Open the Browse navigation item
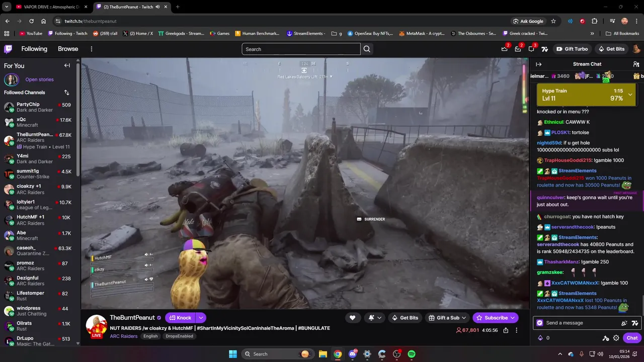 68,49
